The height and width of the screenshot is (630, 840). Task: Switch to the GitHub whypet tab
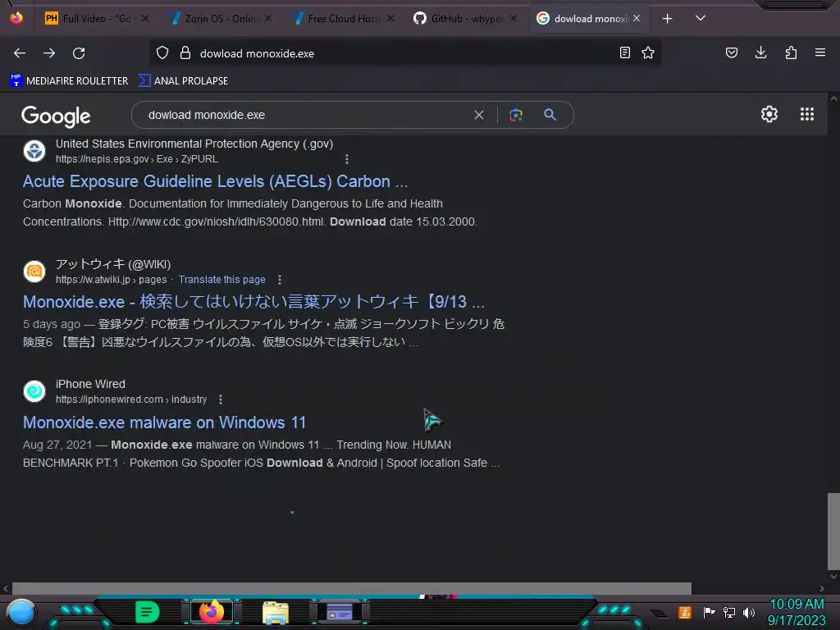tap(465, 19)
